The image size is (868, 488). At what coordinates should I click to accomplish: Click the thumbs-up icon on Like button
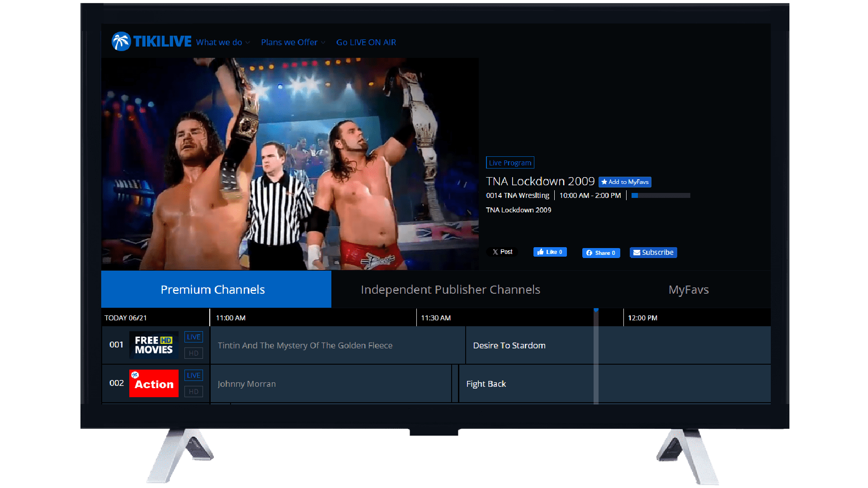pyautogui.click(x=541, y=252)
